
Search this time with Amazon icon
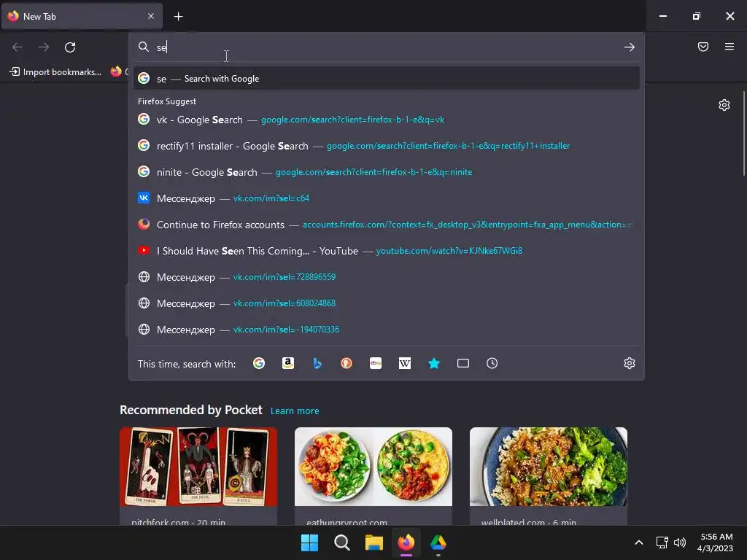pos(287,363)
